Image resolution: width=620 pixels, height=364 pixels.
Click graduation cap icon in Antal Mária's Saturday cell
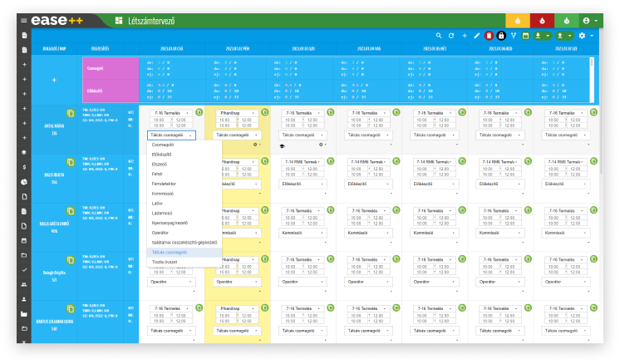[x=282, y=146]
